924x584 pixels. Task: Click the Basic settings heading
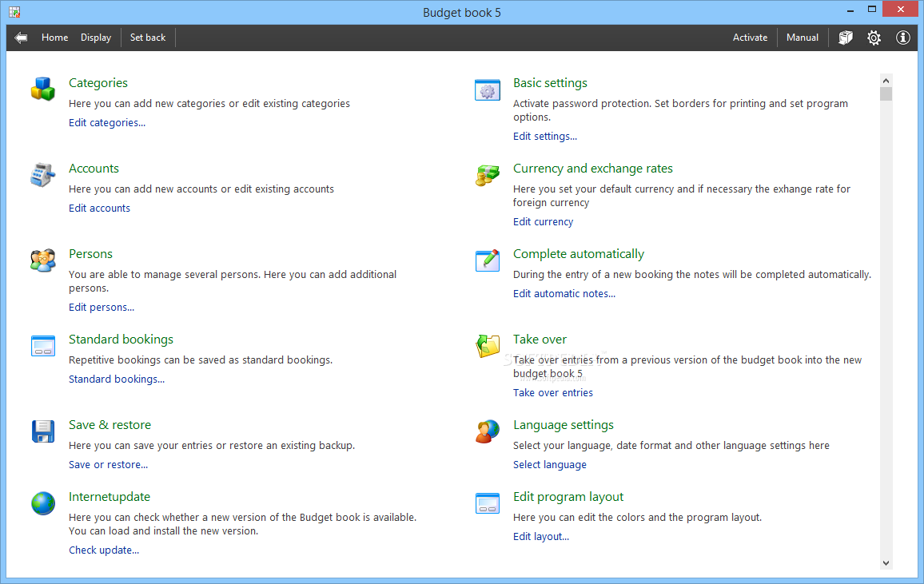pyautogui.click(x=551, y=83)
